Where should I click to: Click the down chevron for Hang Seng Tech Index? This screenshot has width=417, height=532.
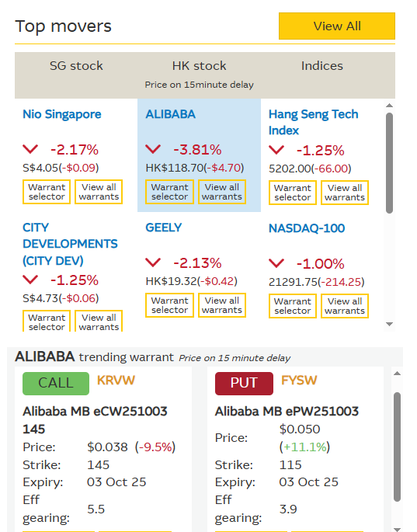click(276, 150)
